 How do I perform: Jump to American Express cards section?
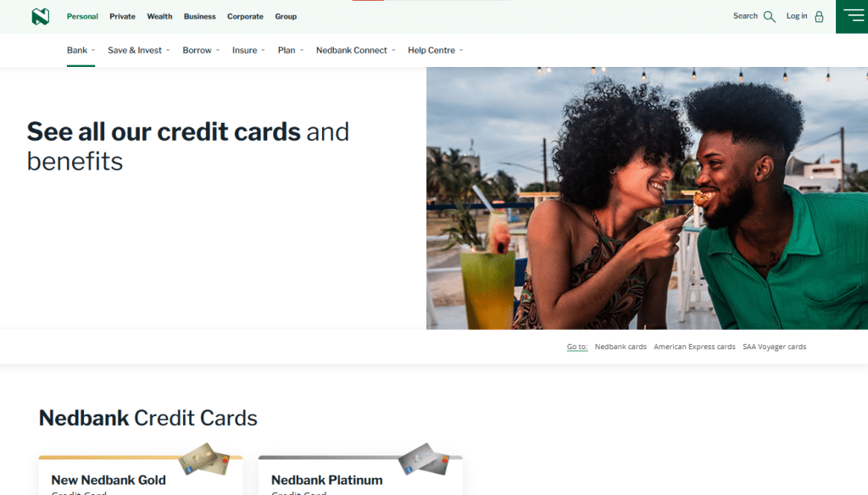point(694,347)
